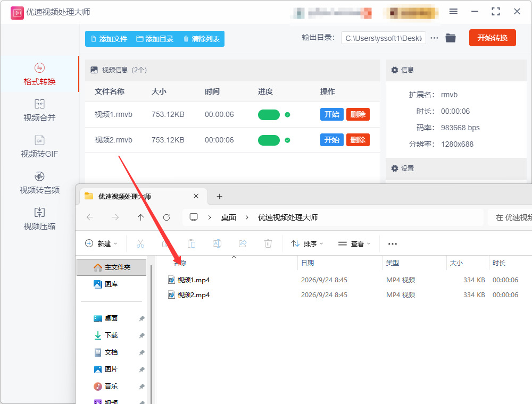Go up one folder level in Explorer
This screenshot has height=404, width=532.
tap(141, 217)
